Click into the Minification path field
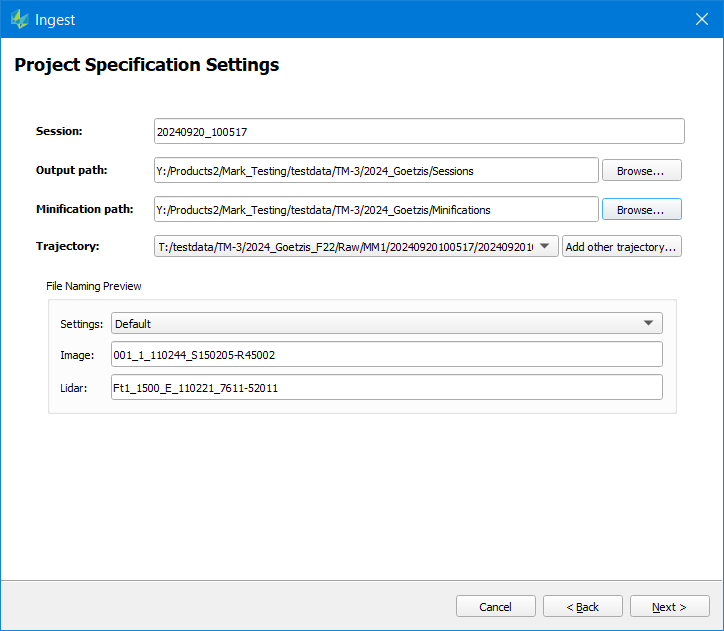 click(375, 210)
